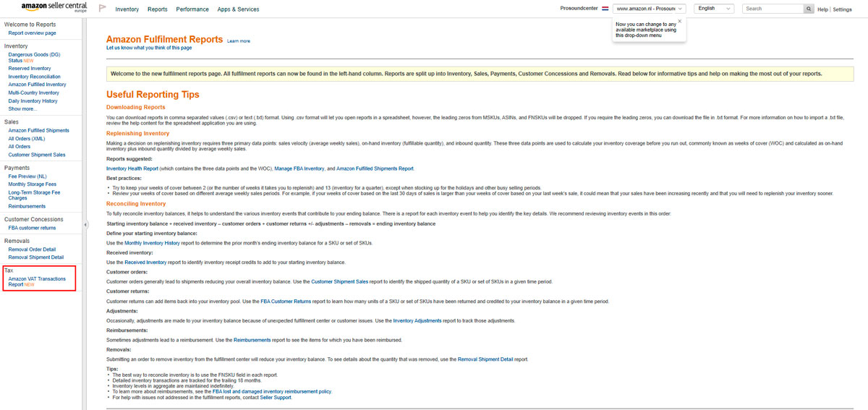Open the Reports menu
This screenshot has height=410, width=868.
point(157,9)
